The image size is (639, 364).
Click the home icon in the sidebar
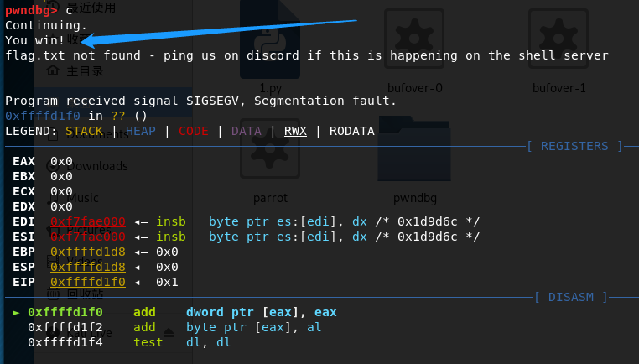click(54, 70)
